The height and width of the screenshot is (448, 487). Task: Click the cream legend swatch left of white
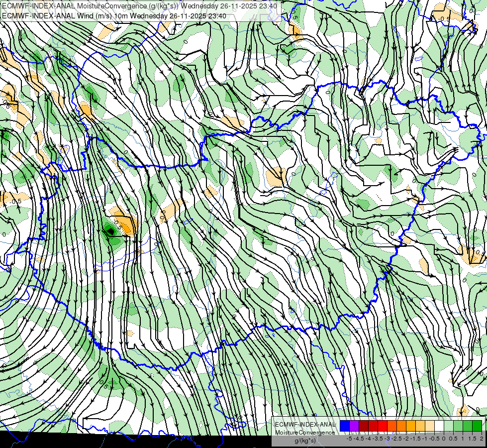(430, 426)
